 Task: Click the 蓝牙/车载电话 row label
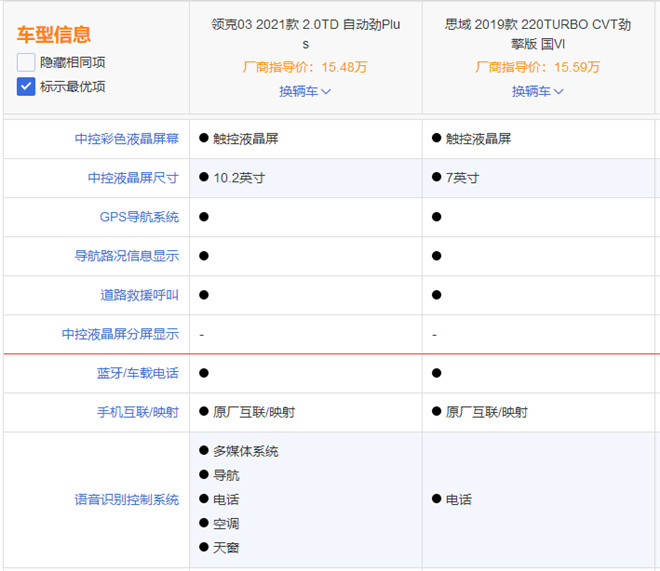(x=138, y=373)
